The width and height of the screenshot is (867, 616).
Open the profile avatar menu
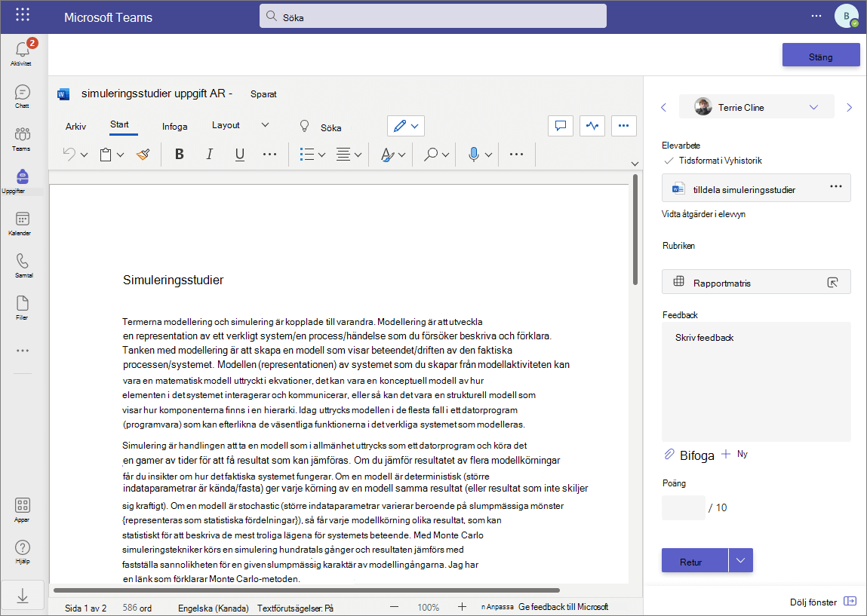[x=846, y=16]
